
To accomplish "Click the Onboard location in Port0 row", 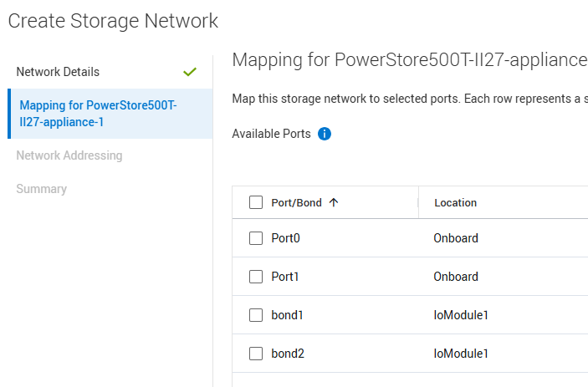I will click(456, 238).
